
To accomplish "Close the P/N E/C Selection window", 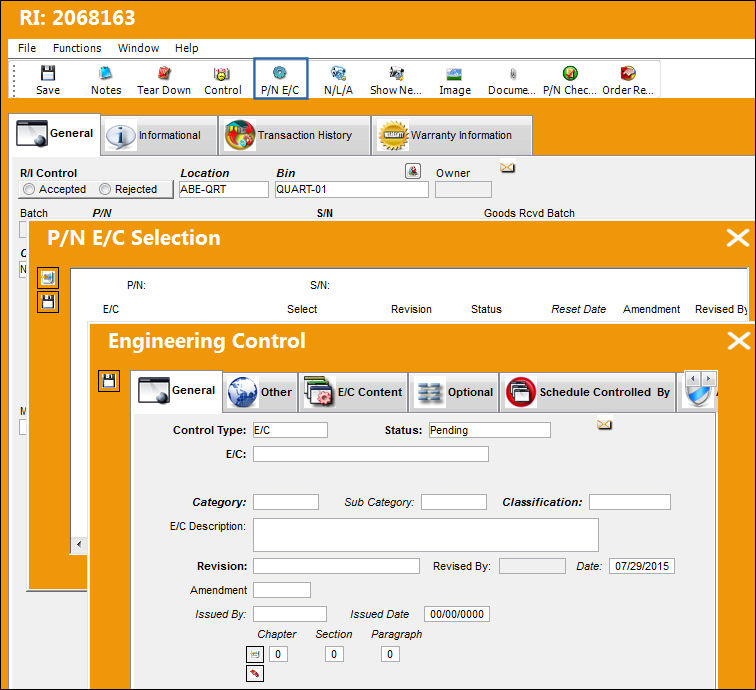I will point(738,238).
